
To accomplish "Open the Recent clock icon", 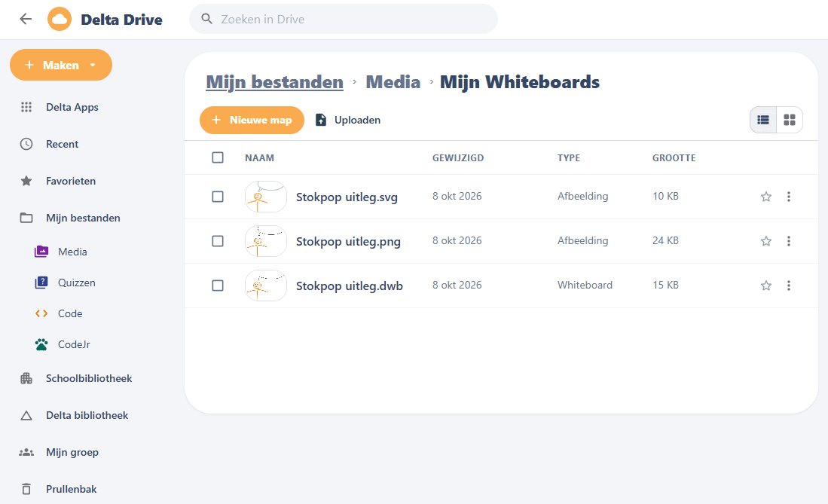I will coord(26,144).
